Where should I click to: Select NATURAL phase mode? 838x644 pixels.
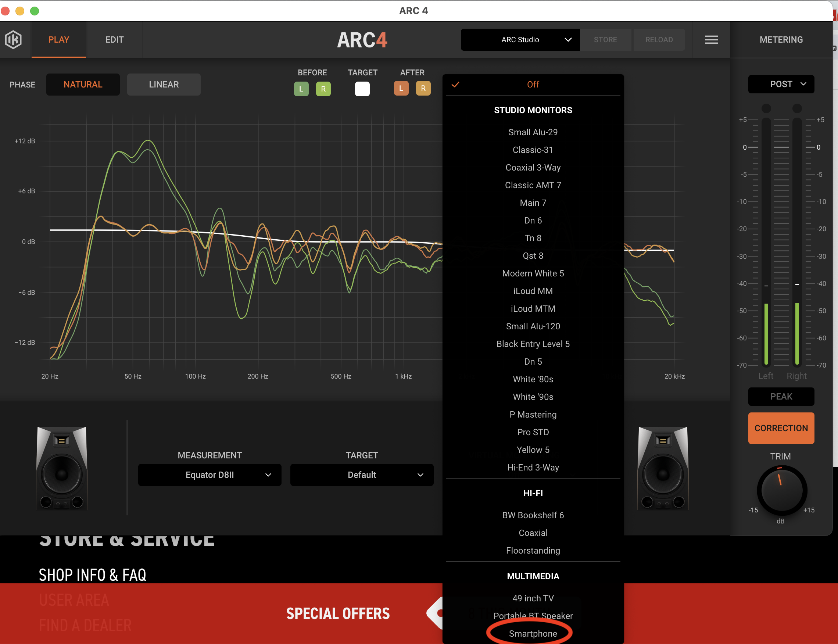(83, 84)
